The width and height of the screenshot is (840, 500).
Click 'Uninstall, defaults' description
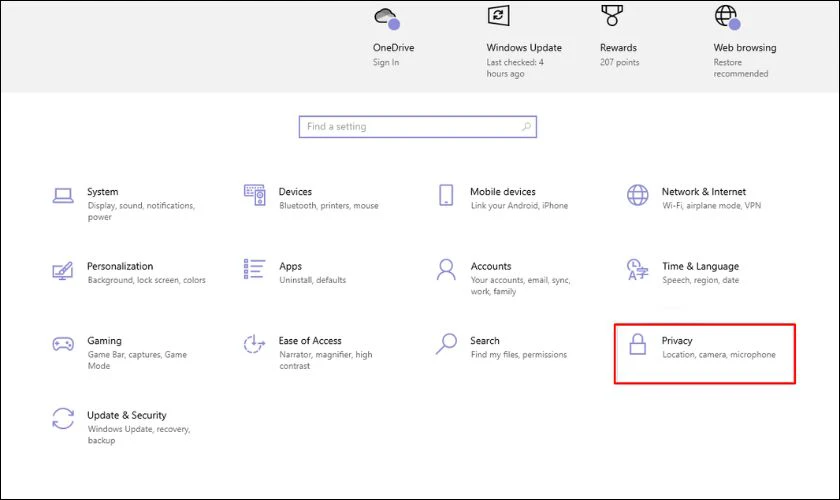(x=313, y=280)
